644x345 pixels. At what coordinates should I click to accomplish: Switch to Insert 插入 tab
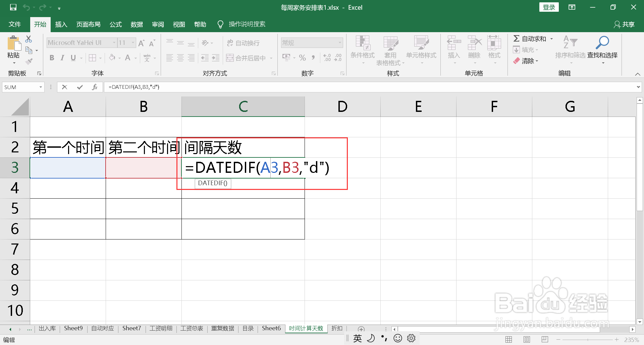(61, 24)
